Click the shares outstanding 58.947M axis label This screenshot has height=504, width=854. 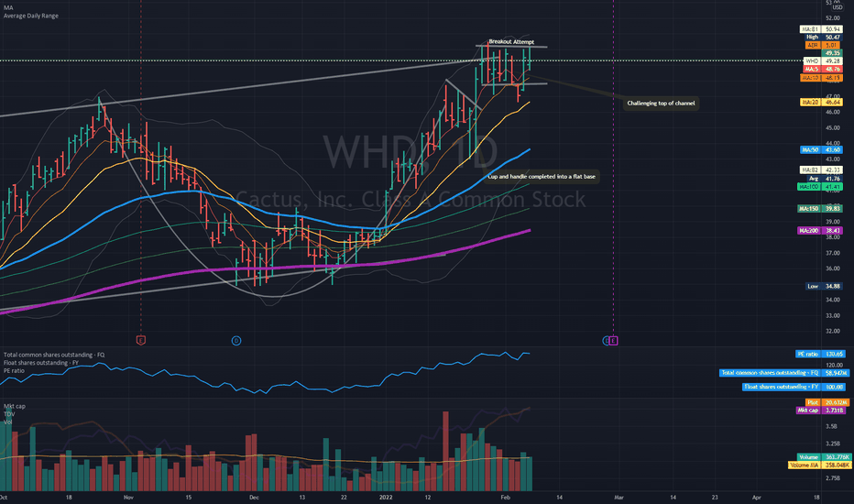coord(784,373)
